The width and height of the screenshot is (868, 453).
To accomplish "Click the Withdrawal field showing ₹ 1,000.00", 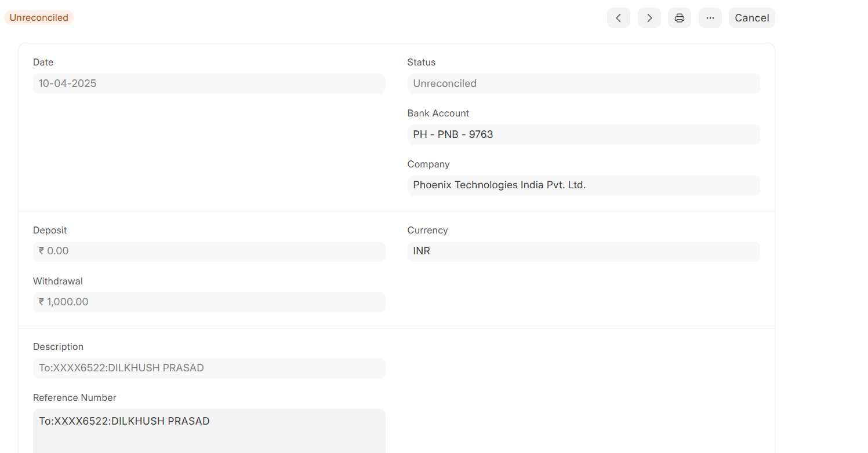I will (x=209, y=302).
